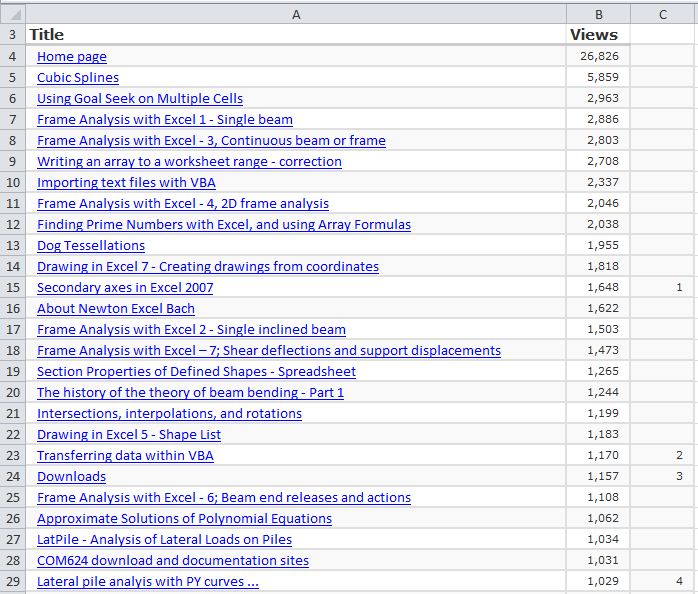Image resolution: width=698 pixels, height=594 pixels.
Task: Click the Cubic Splines link
Action: coord(78,78)
